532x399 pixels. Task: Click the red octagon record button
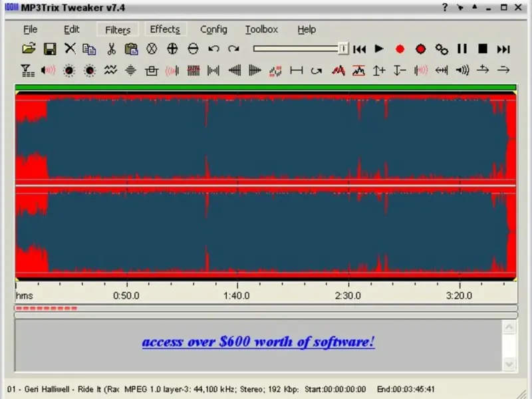(421, 49)
